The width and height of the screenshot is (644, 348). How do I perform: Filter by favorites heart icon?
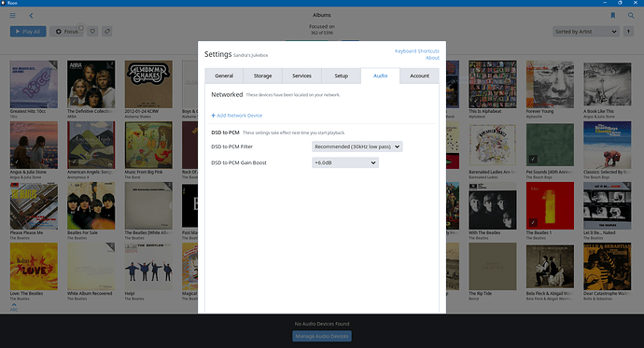pyautogui.click(x=92, y=31)
